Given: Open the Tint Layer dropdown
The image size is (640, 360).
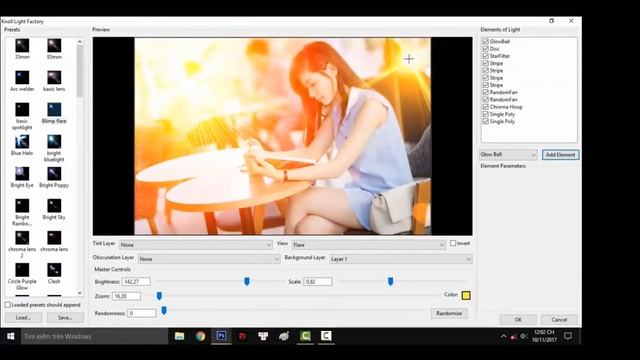Looking at the screenshot, I should pyautogui.click(x=196, y=245).
